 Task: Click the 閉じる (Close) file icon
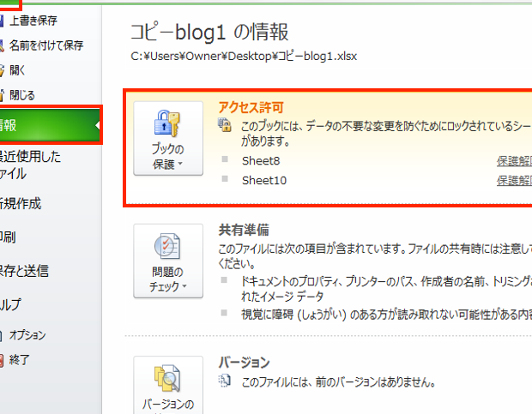(x=3, y=95)
